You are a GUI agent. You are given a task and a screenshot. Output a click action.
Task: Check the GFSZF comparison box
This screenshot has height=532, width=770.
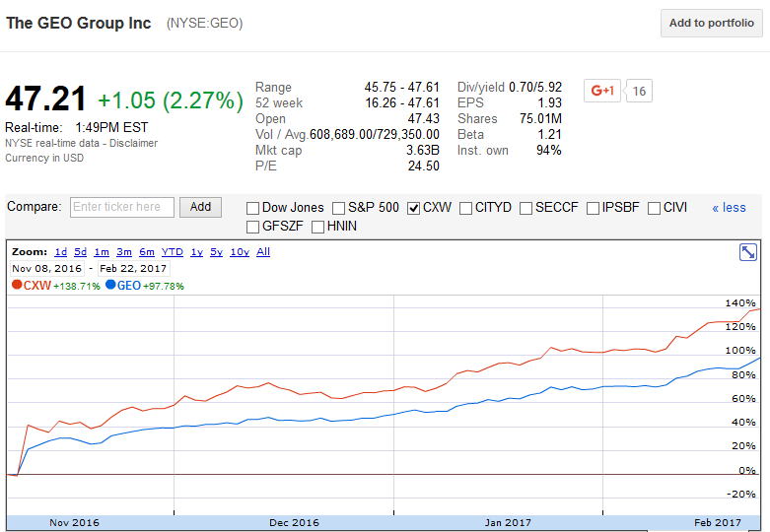252,227
